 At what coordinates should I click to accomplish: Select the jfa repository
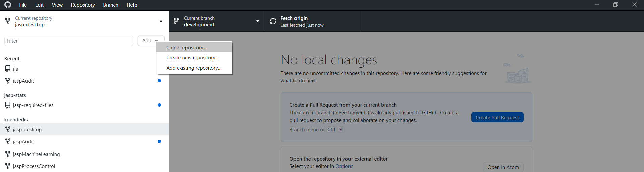85,69
